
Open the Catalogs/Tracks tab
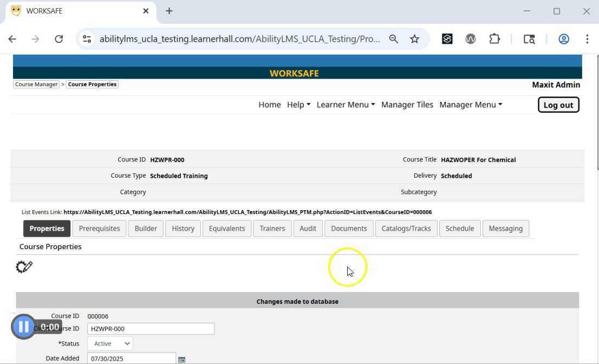406,229
